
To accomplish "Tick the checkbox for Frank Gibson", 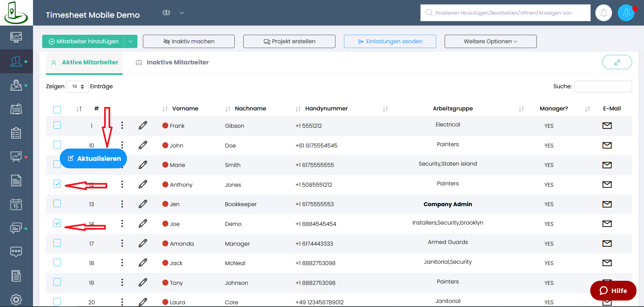I will [x=57, y=125].
